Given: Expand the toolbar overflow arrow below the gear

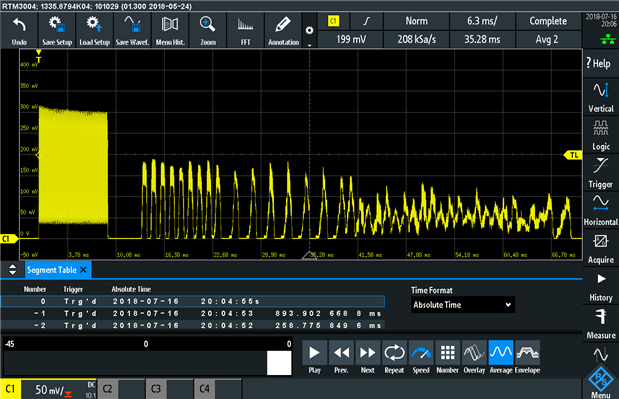Looking at the screenshot, I should click(x=310, y=45).
